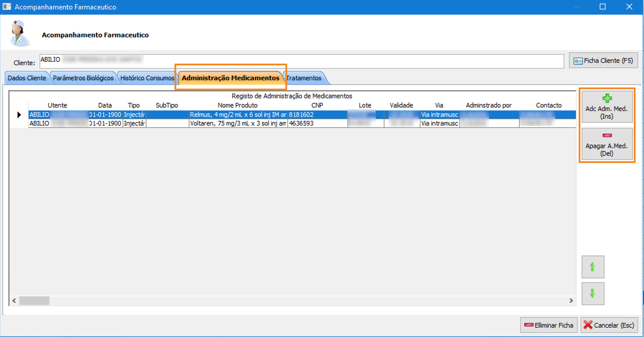The height and width of the screenshot is (337, 644).
Task: Select Histórico Consumos tab
Action: click(147, 78)
